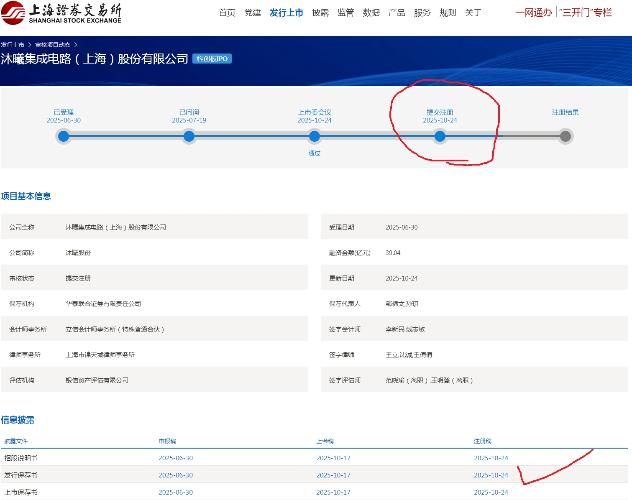Click the company name page title
The image size is (632, 500).
click(94, 59)
